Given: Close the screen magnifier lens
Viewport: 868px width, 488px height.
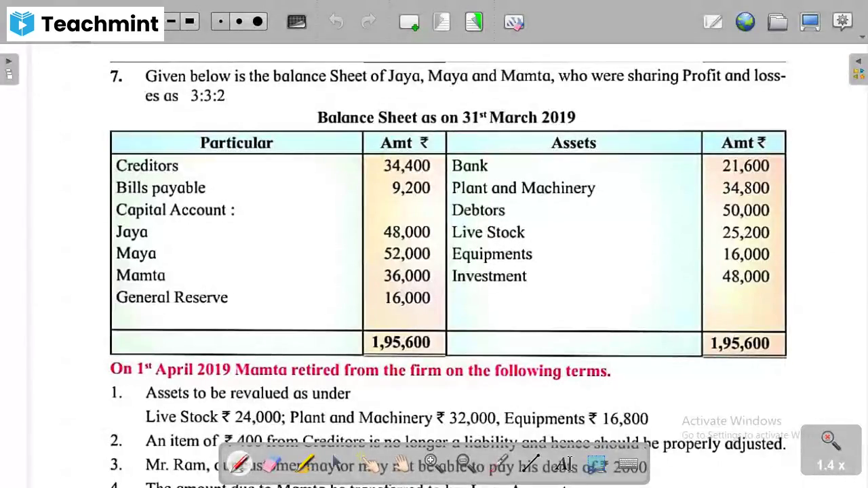Looking at the screenshot, I should click(828, 437).
